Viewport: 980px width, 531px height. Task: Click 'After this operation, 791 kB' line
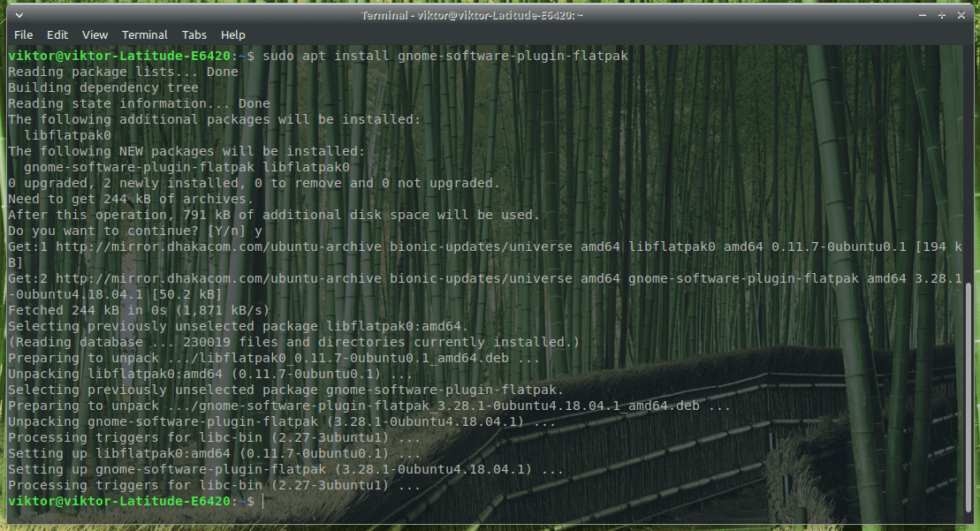point(274,215)
